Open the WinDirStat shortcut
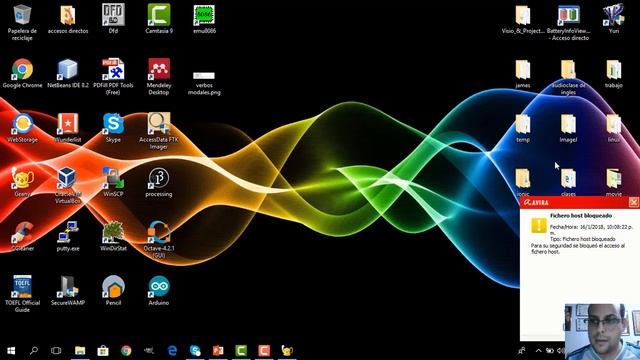This screenshot has height=360, width=640. pyautogui.click(x=113, y=236)
